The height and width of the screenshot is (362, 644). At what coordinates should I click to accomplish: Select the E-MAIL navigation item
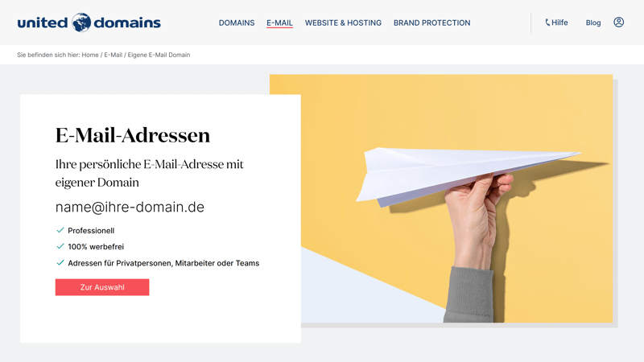tap(279, 23)
